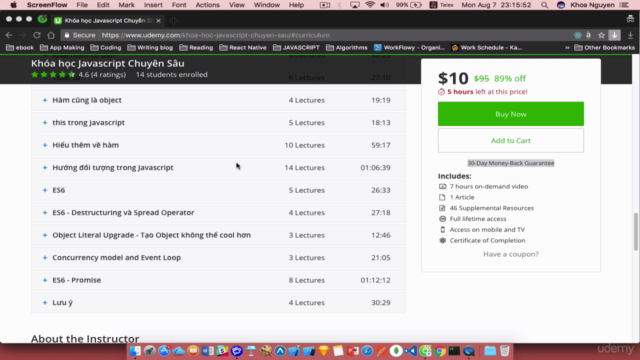Expand Hướng đối tượng trong Javascript section

click(x=218, y=167)
